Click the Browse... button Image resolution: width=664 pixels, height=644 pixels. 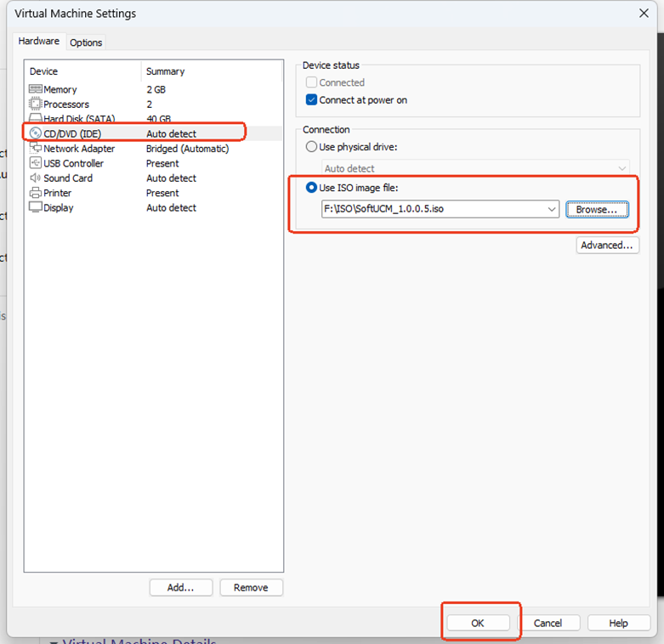(x=597, y=210)
